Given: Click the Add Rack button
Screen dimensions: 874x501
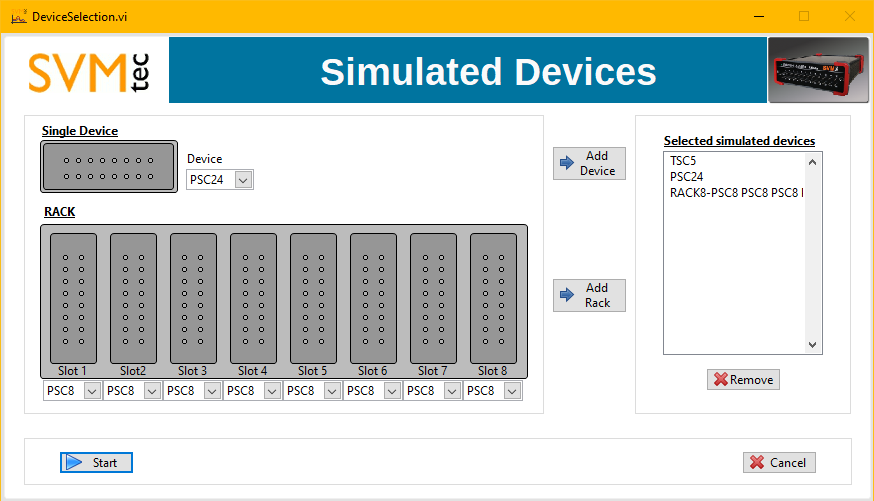Looking at the screenshot, I should (589, 295).
